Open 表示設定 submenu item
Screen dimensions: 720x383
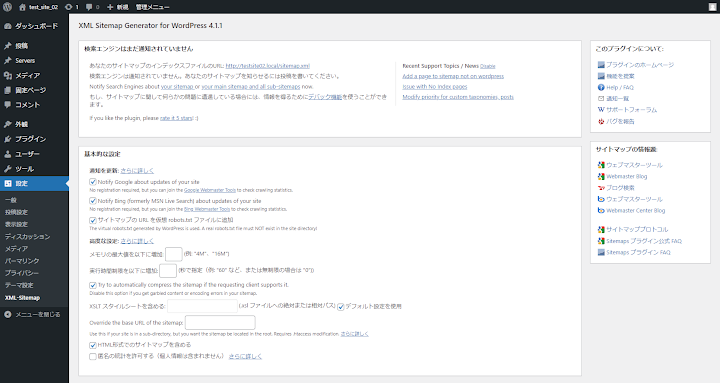(x=17, y=224)
